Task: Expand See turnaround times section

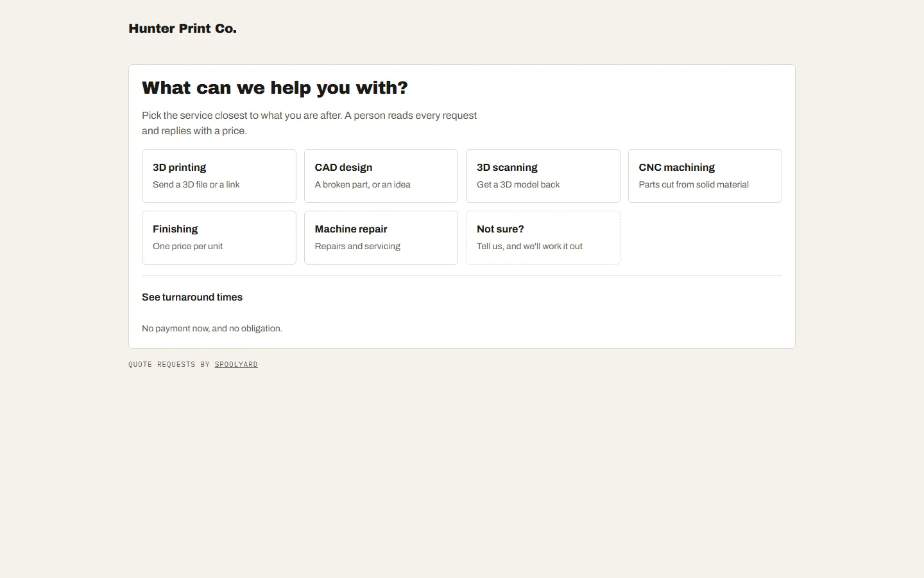Action: 192,297
